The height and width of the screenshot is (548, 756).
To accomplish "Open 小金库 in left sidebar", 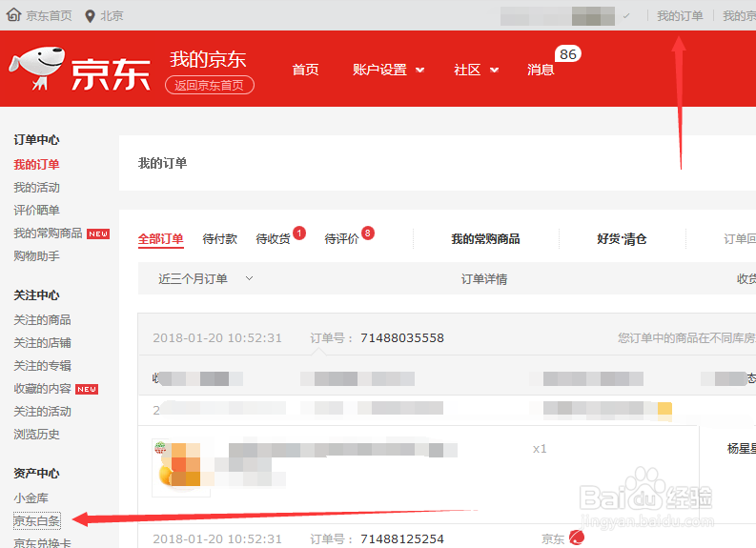I will [31, 497].
